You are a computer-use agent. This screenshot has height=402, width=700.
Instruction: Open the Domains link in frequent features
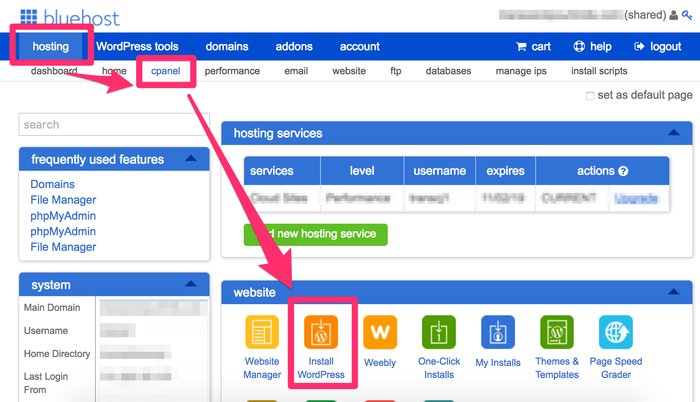52,184
